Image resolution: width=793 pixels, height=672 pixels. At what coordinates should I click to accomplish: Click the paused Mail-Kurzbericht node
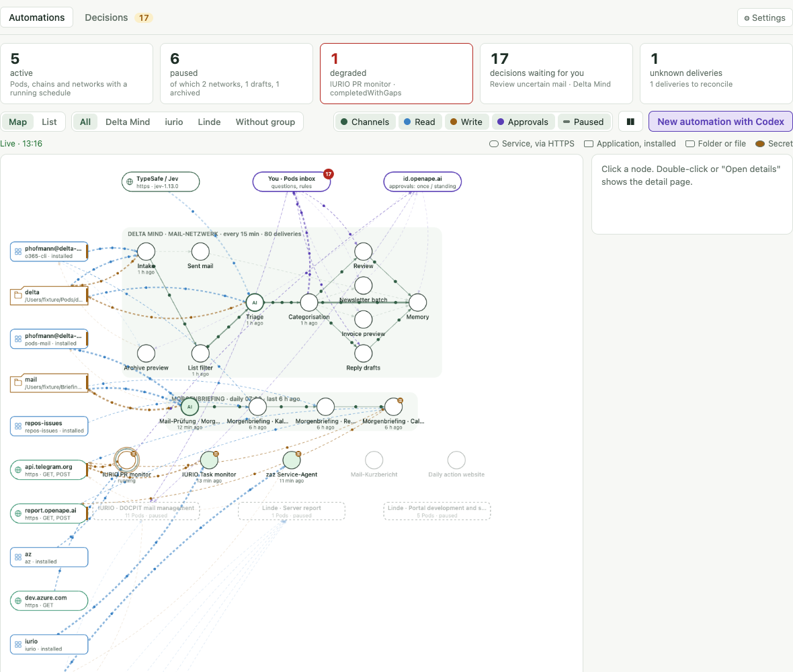point(374,460)
